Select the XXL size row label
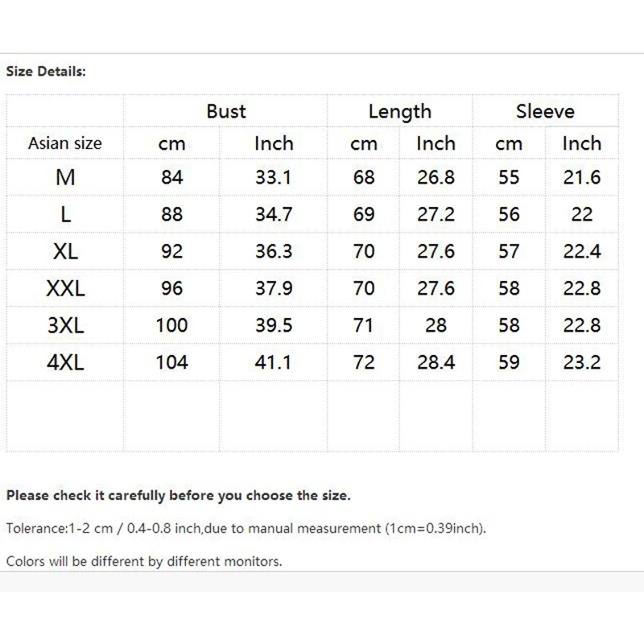The image size is (644, 644). 65,288
